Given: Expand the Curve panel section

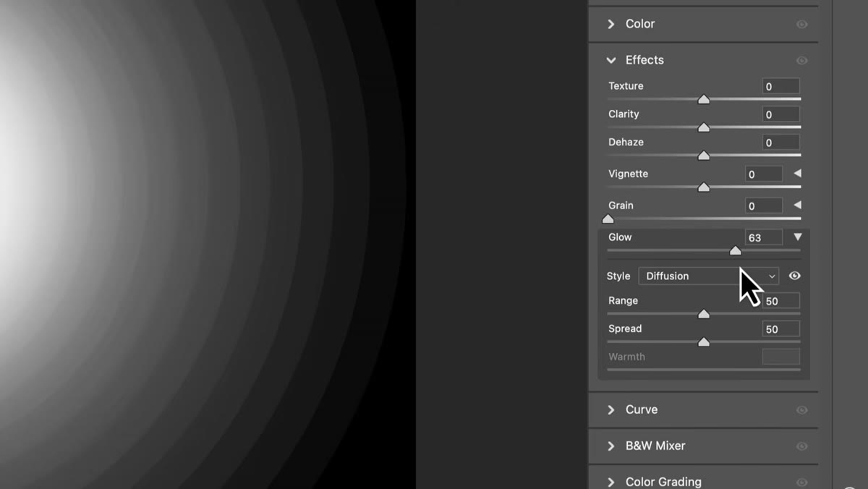Looking at the screenshot, I should click(611, 409).
